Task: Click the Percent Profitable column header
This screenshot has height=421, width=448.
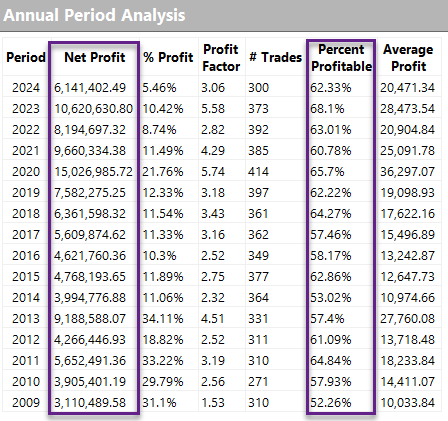Action: tap(341, 58)
